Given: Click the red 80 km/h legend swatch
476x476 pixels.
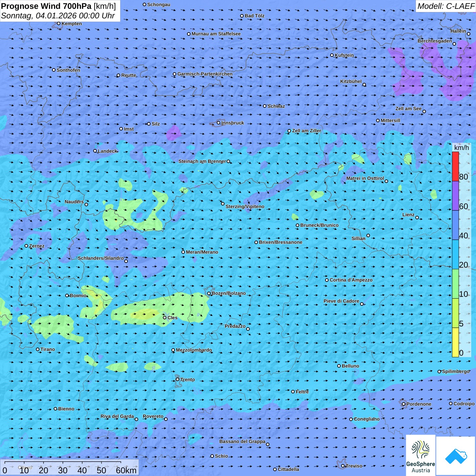Looking at the screenshot, I should pyautogui.click(x=455, y=166).
